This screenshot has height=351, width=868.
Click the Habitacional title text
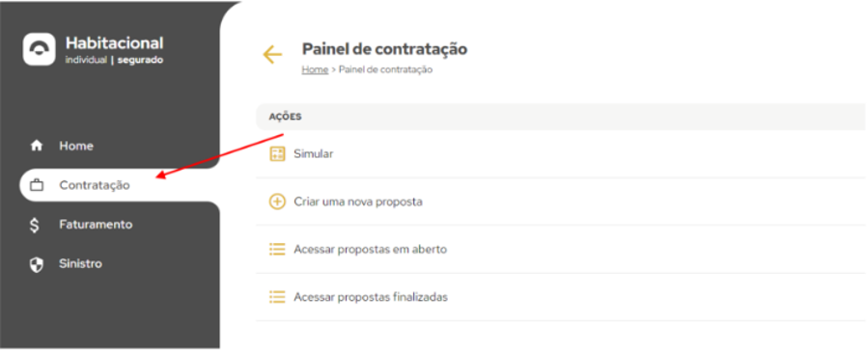(115, 43)
